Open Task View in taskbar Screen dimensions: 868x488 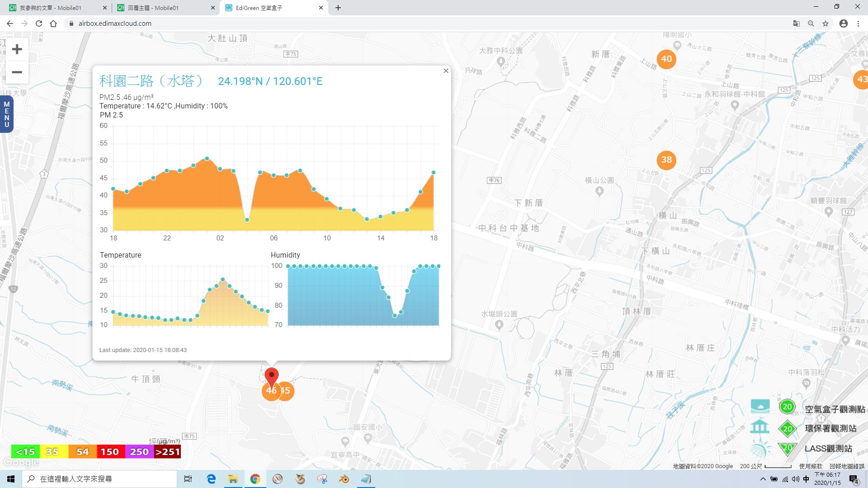point(188,479)
